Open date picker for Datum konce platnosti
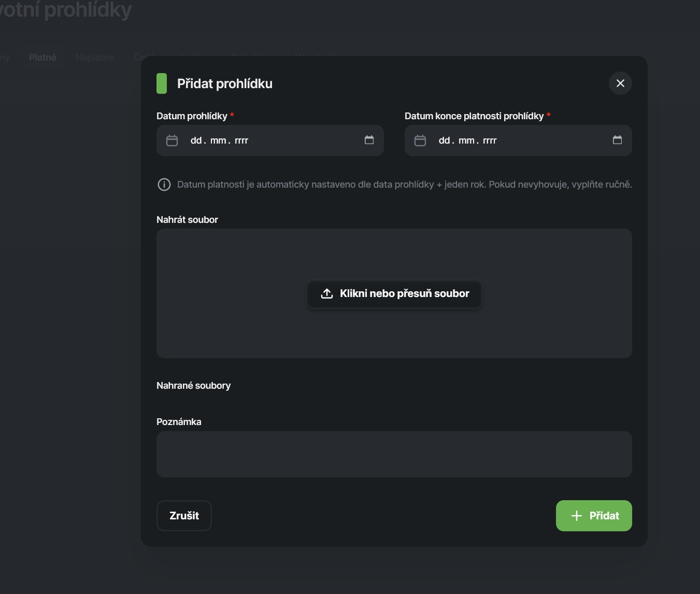Screen dimensions: 700x594 (617, 140)
